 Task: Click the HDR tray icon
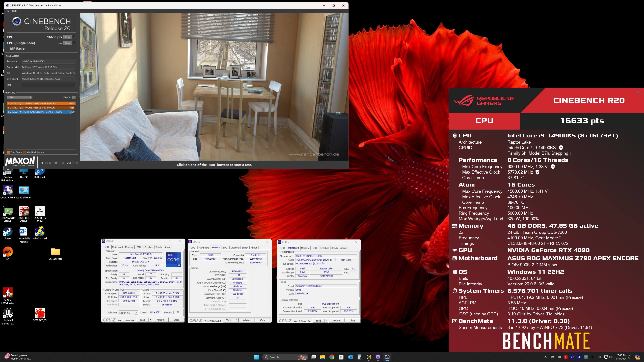pyautogui.click(x=559, y=357)
